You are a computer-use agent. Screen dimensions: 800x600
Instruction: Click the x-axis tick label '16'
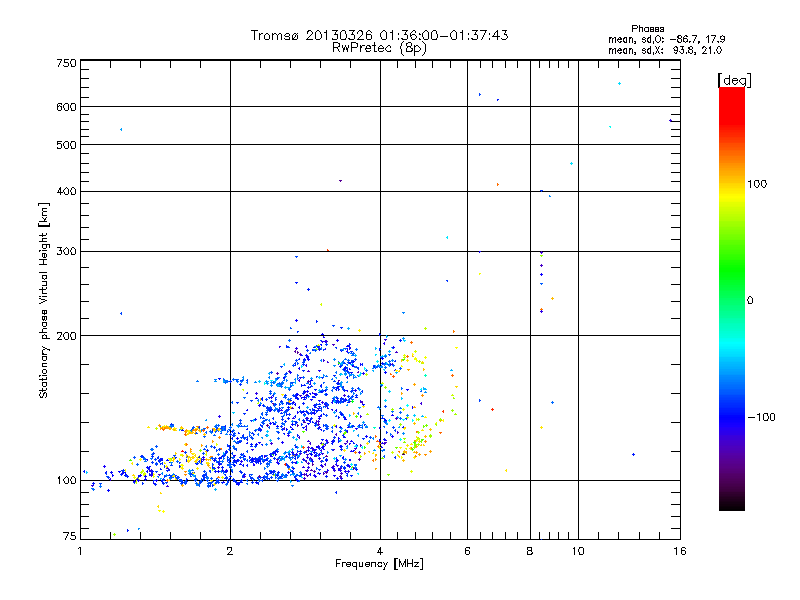(x=680, y=551)
